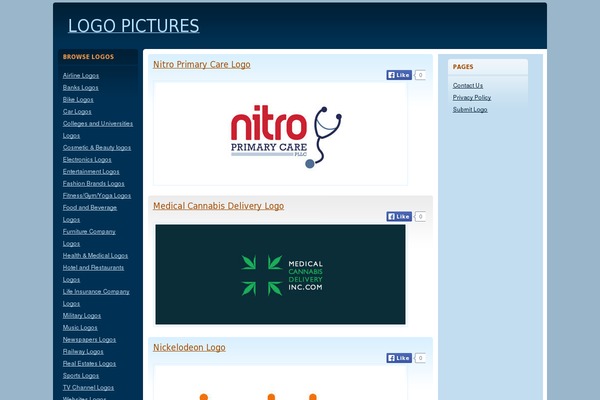The height and width of the screenshot is (400, 600).
Task: Click Nickelodeon post like counter
Action: 420,358
